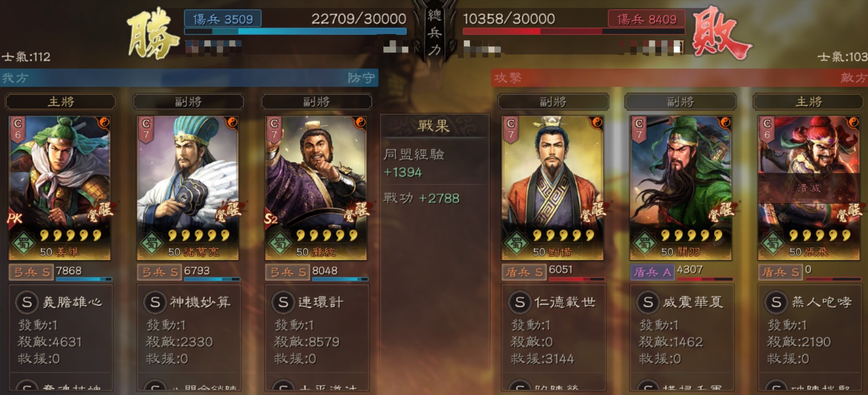Click yin-yang icon on 劉備 card
868x395 pixels.
597,122
